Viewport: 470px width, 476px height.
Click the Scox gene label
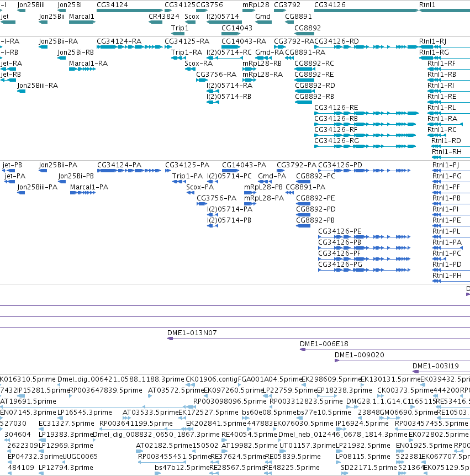(x=192, y=17)
